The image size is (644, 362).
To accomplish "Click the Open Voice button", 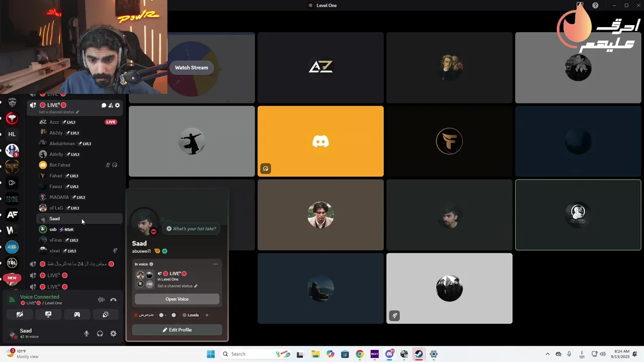I will (177, 299).
